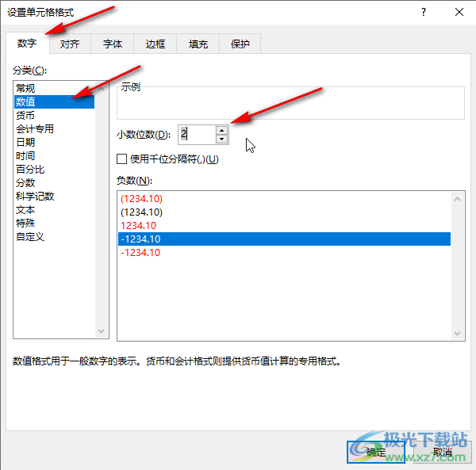Viewport: 476px width, 470px height.
Task: Choose 货币 category
Action: point(54,115)
